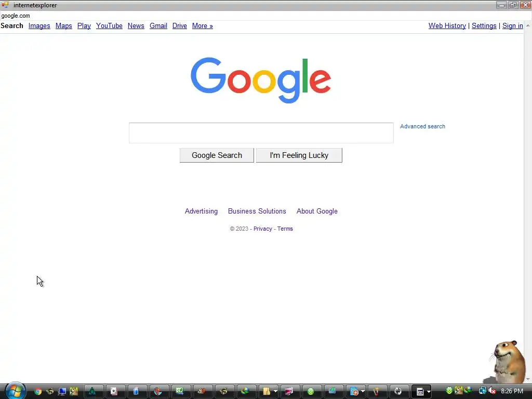
Task: Open the Gmail tab link
Action: (158, 26)
